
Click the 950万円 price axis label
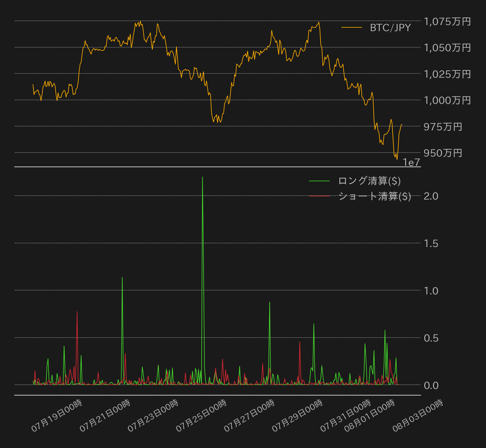pos(443,153)
